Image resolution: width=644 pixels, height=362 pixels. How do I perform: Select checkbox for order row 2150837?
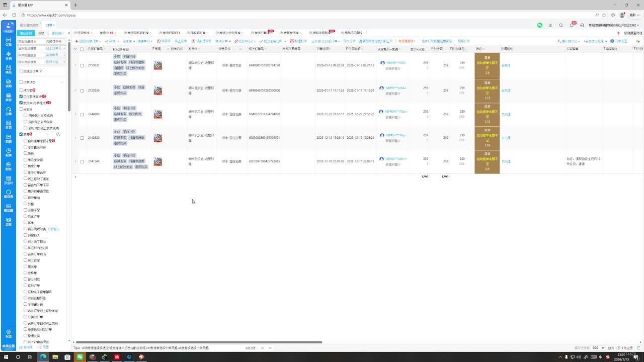tap(82, 65)
